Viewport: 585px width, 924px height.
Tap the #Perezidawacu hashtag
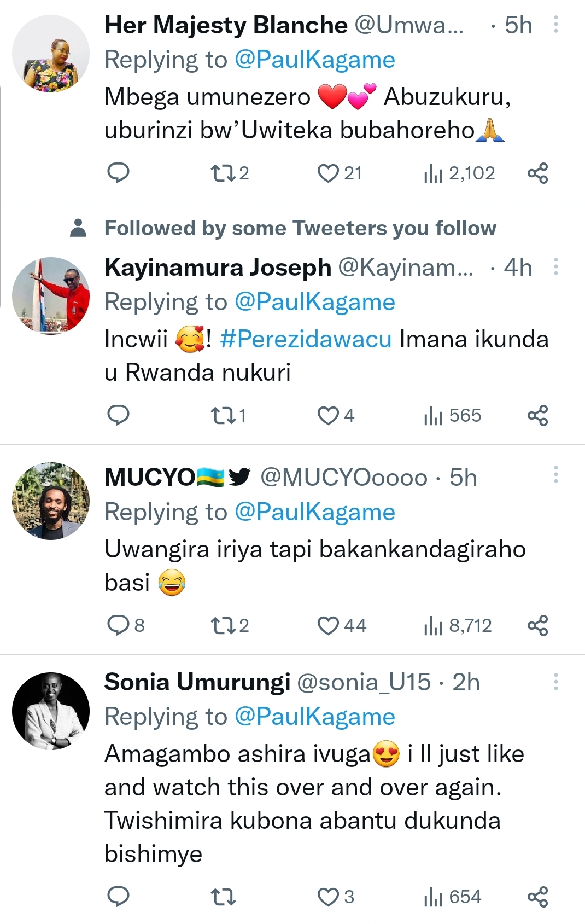tap(306, 339)
